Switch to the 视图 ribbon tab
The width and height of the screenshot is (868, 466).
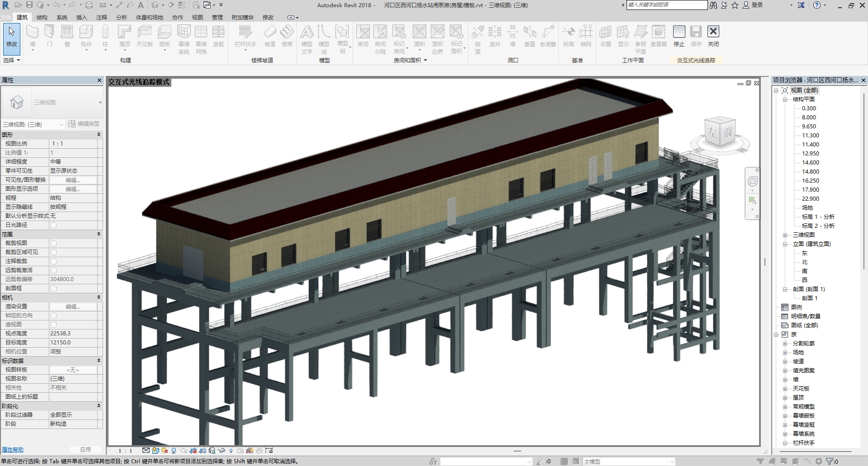click(x=197, y=17)
